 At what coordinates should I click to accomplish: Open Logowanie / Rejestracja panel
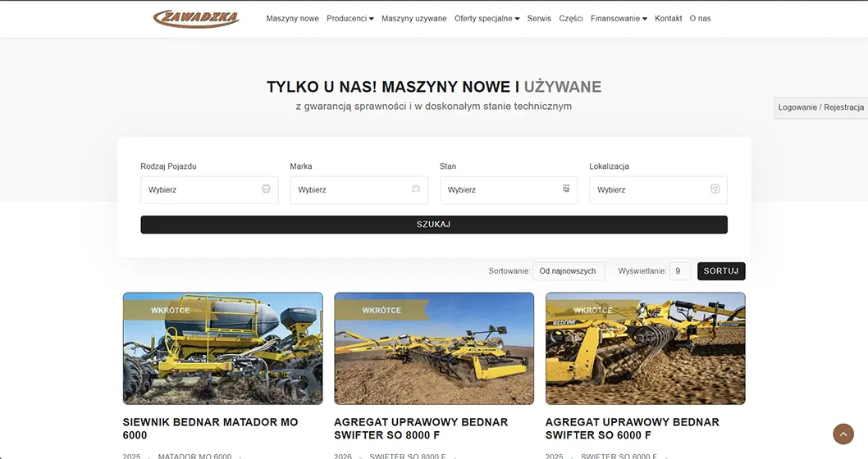821,107
